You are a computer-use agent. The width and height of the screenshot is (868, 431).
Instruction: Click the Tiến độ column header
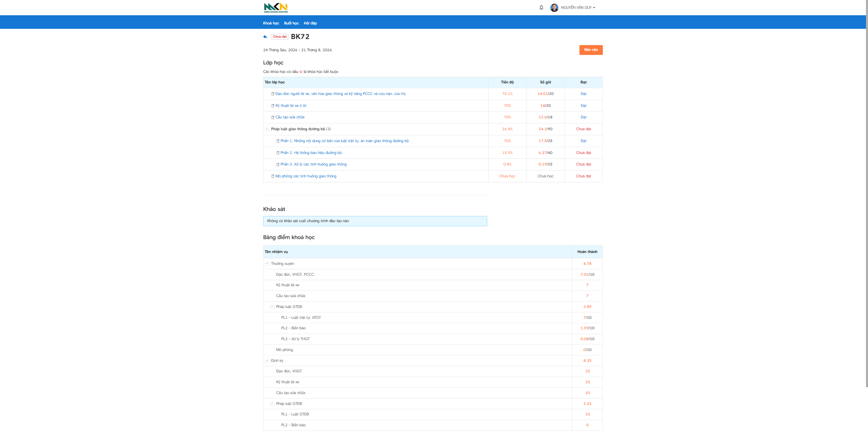tap(507, 82)
